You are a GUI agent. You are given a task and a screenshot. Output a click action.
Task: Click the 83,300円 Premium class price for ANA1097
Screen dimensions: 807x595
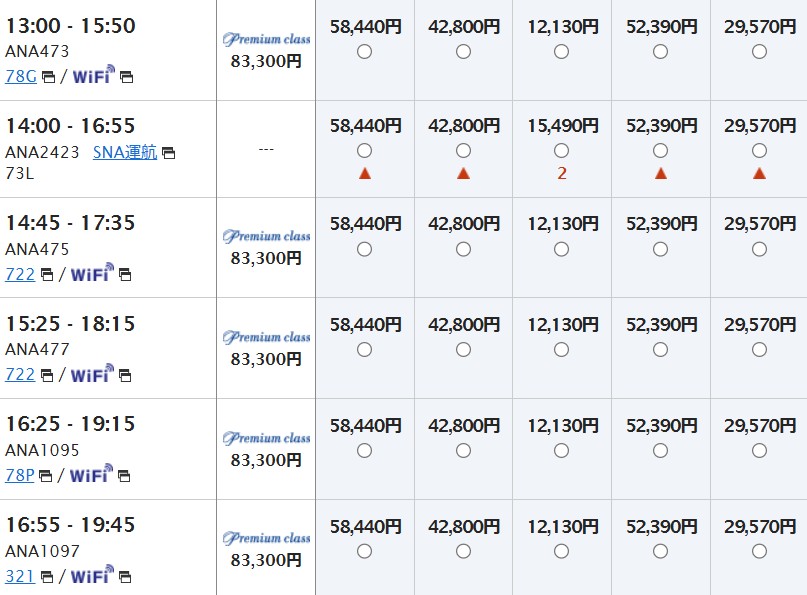[266, 560]
